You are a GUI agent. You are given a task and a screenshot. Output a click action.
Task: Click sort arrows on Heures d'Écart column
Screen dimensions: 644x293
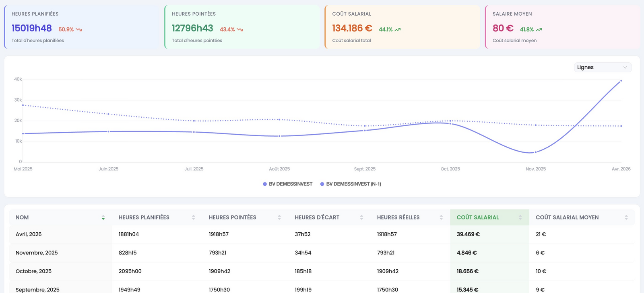pyautogui.click(x=361, y=217)
